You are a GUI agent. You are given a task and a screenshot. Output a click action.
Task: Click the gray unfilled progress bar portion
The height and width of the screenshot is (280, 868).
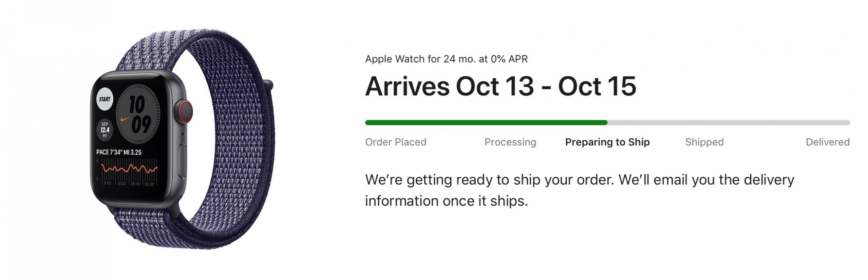729,123
